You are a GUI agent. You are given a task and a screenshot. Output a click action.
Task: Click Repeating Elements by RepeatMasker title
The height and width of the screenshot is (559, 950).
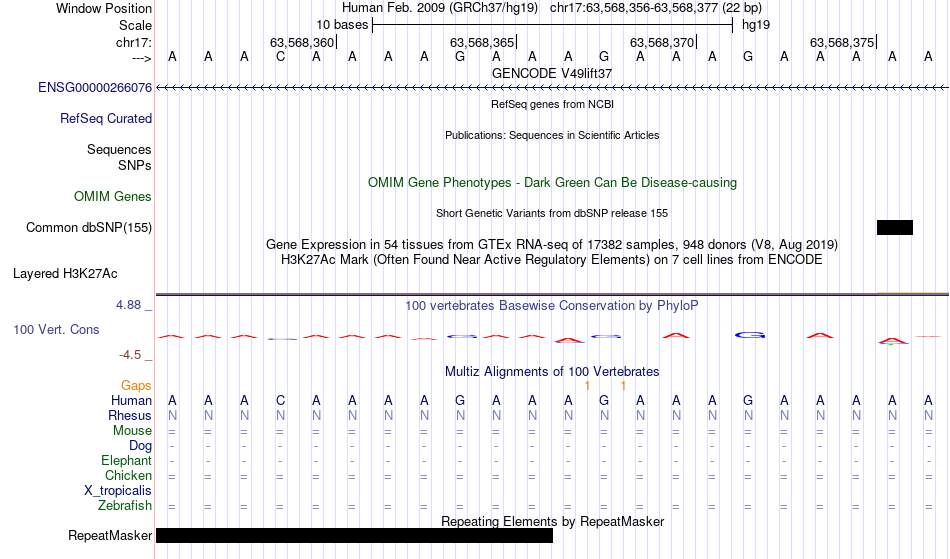(x=552, y=521)
